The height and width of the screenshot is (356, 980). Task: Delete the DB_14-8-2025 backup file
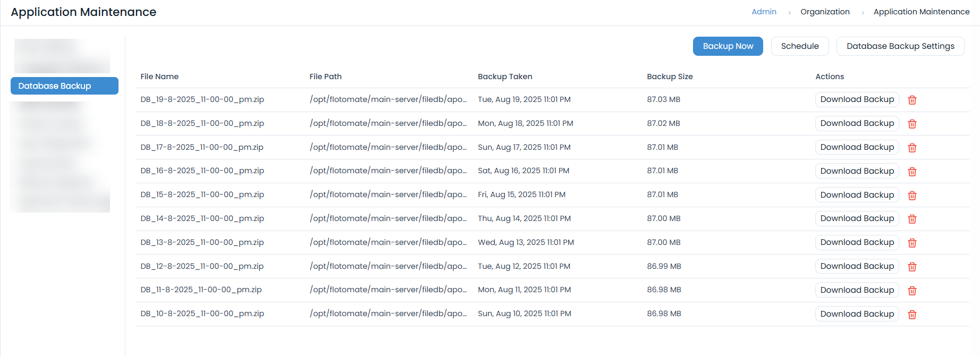(x=912, y=219)
